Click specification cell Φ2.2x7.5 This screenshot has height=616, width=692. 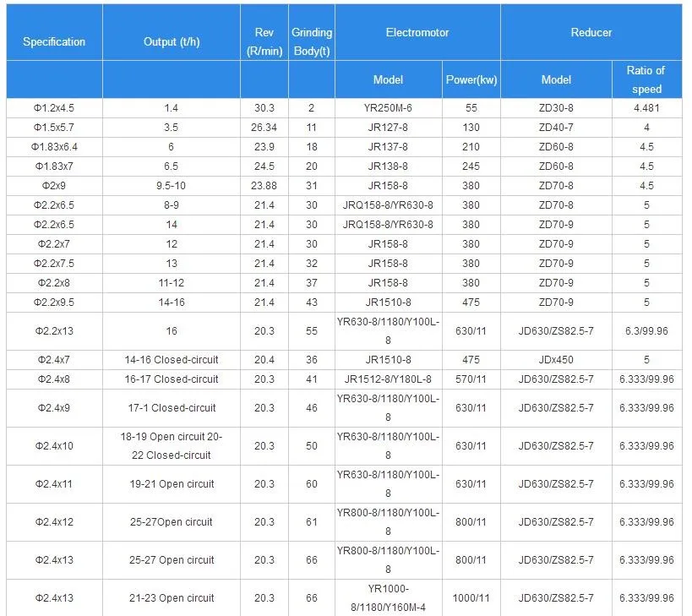pyautogui.click(x=54, y=264)
